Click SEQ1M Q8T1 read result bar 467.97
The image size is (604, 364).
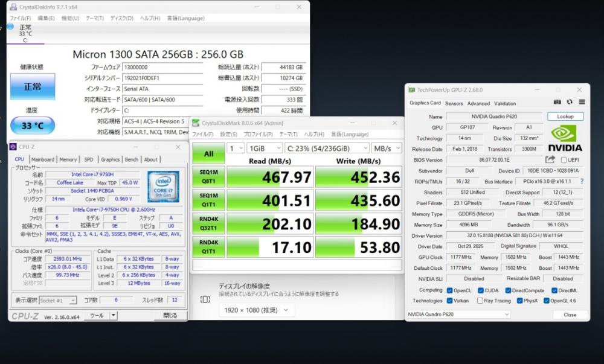click(x=269, y=177)
